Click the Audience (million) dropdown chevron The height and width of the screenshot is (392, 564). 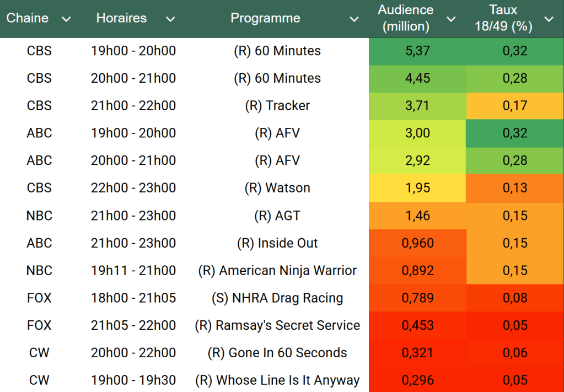(x=451, y=19)
